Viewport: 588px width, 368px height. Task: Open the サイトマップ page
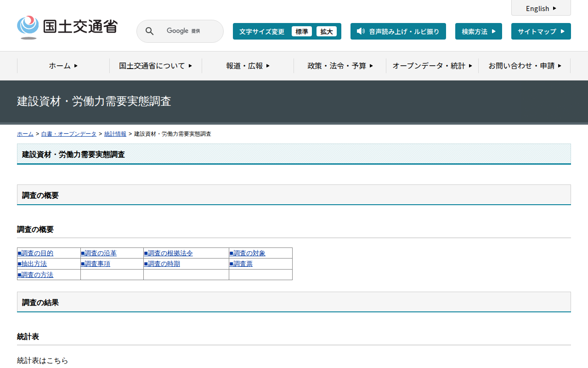(x=541, y=31)
